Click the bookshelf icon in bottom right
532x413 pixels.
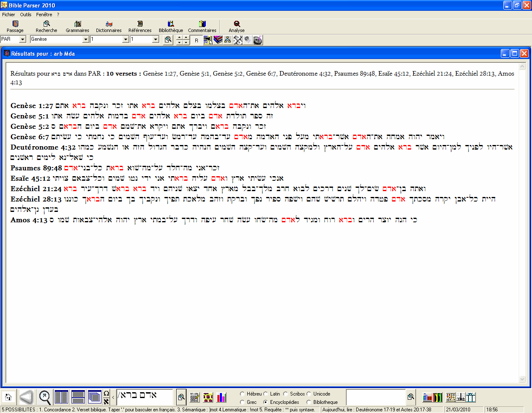point(427,397)
